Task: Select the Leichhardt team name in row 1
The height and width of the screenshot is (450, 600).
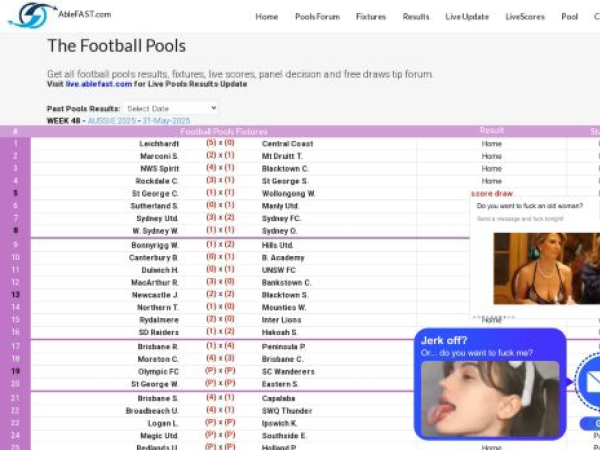Action: [x=158, y=144]
